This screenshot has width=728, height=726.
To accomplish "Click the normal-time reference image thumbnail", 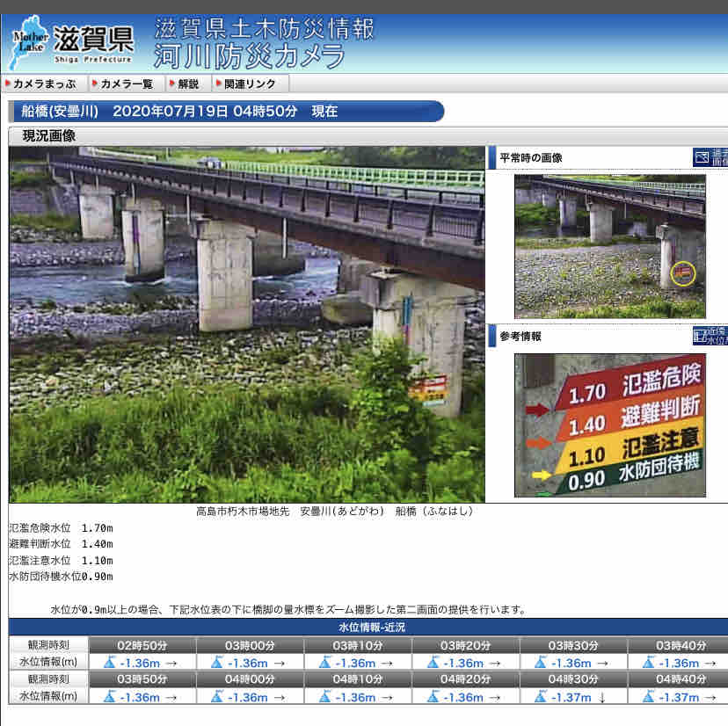I will click(609, 246).
